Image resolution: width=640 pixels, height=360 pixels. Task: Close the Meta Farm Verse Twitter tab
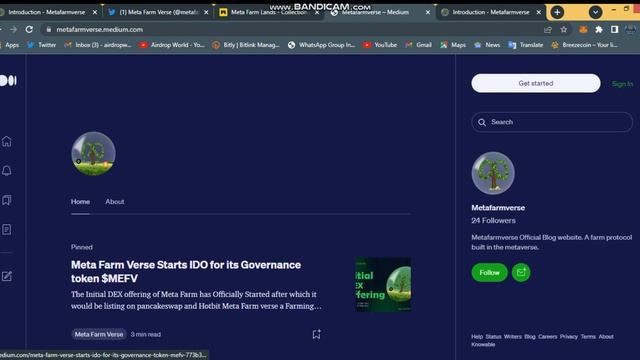(206, 12)
